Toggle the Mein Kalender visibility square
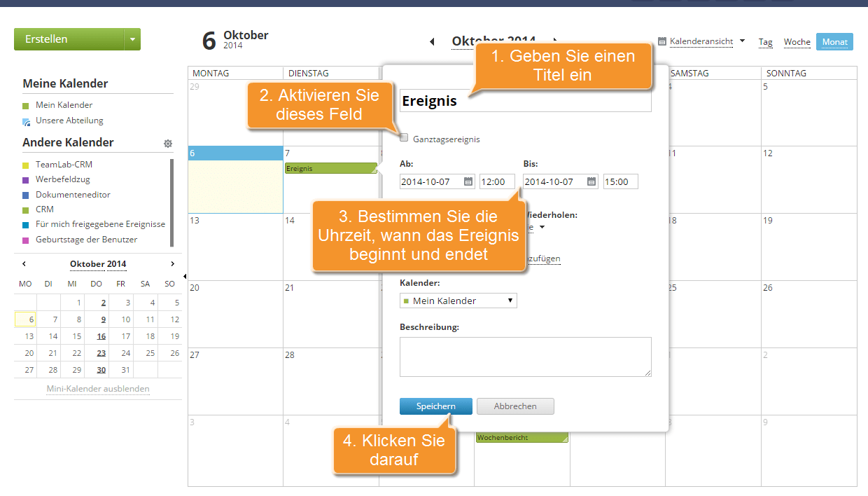The height and width of the screenshot is (496, 868). (x=26, y=106)
